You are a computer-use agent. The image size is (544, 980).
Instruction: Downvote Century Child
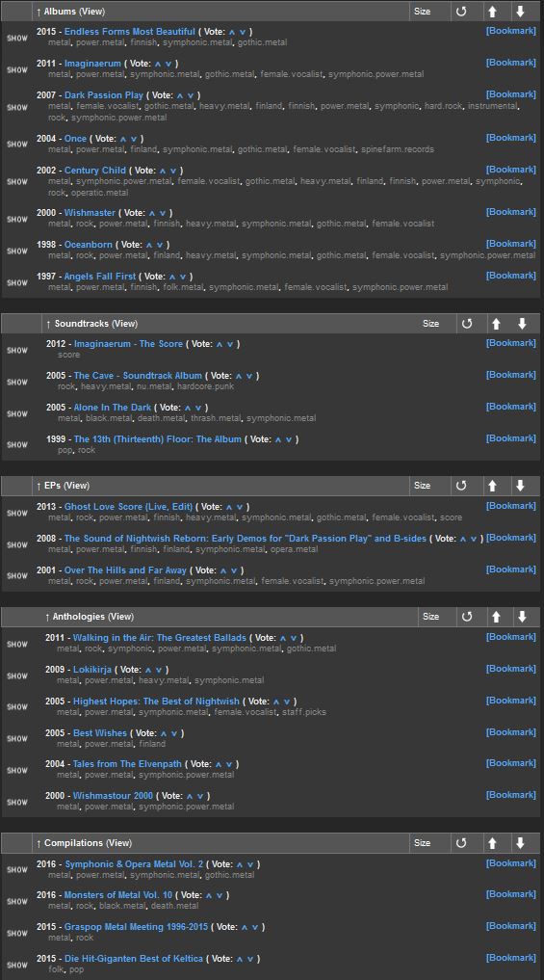pos(173,171)
